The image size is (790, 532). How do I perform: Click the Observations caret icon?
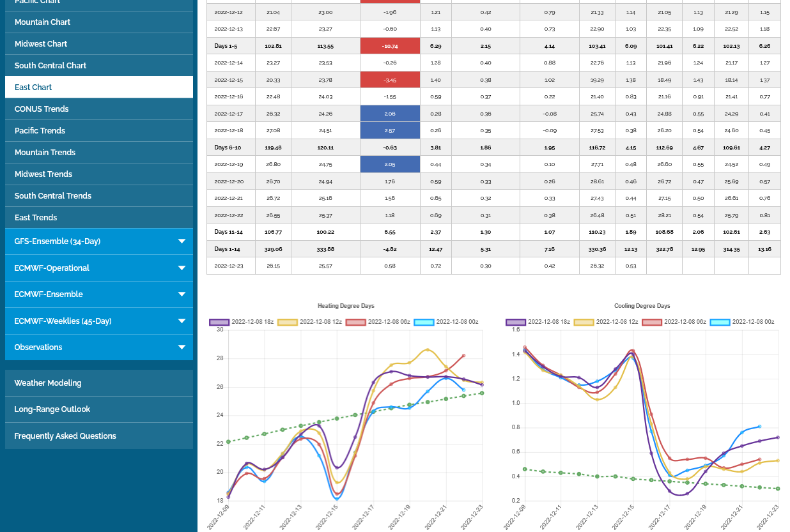click(182, 347)
